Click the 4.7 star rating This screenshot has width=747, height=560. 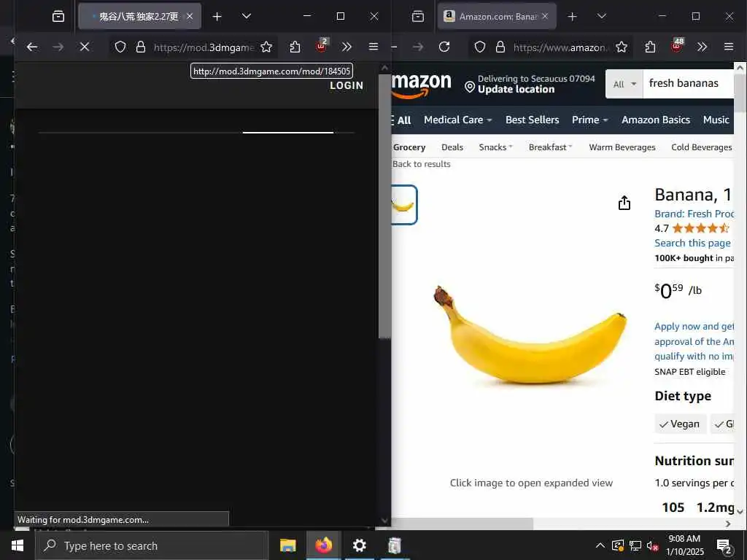(x=692, y=228)
